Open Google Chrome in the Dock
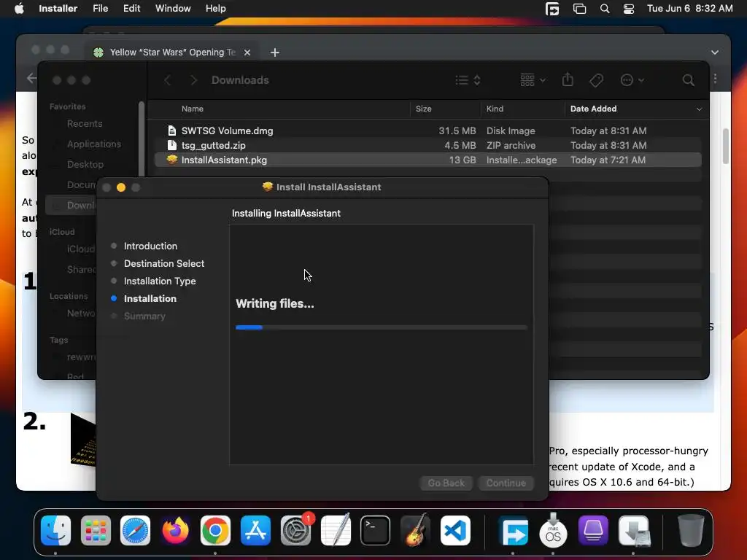747x560 pixels. click(x=215, y=531)
